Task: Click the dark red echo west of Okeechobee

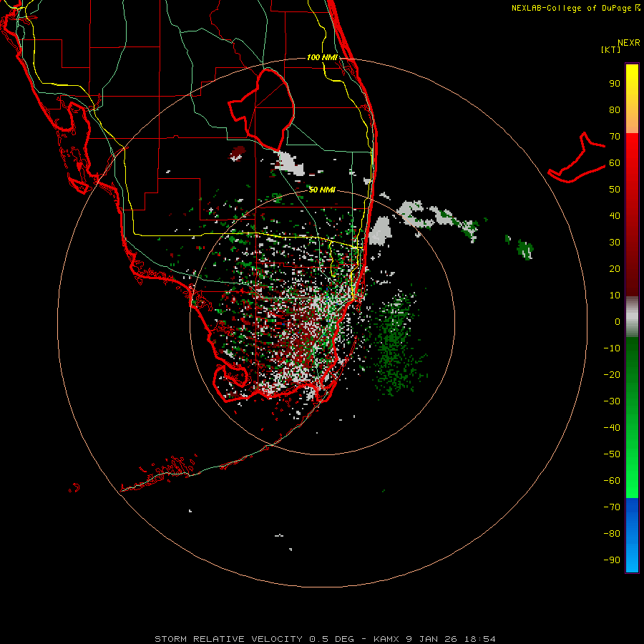Action: (238, 153)
